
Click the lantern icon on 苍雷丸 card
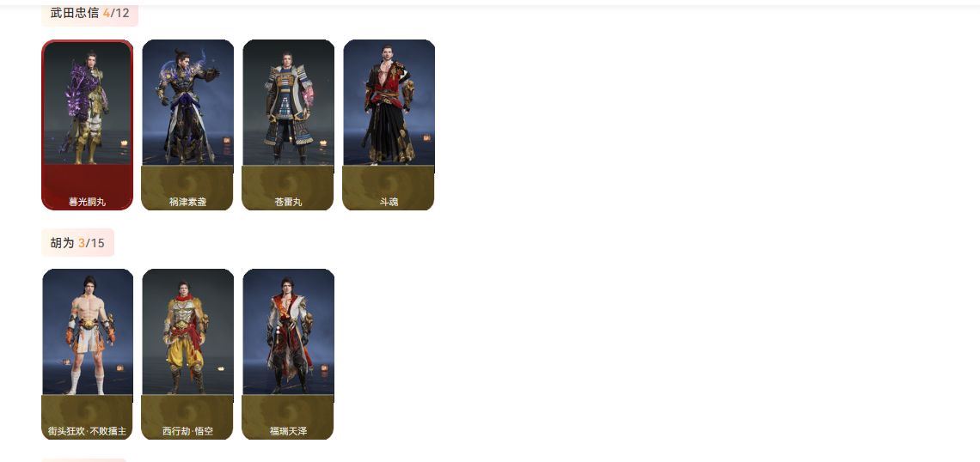[x=323, y=143]
